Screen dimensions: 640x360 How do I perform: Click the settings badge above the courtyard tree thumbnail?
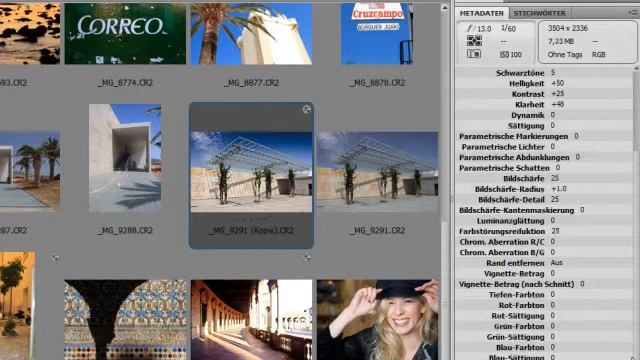point(55,257)
